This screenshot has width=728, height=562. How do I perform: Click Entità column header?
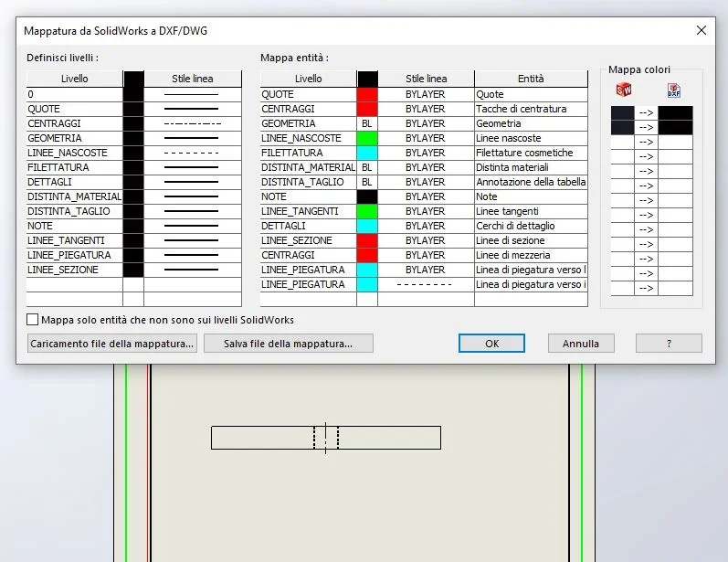531,79
